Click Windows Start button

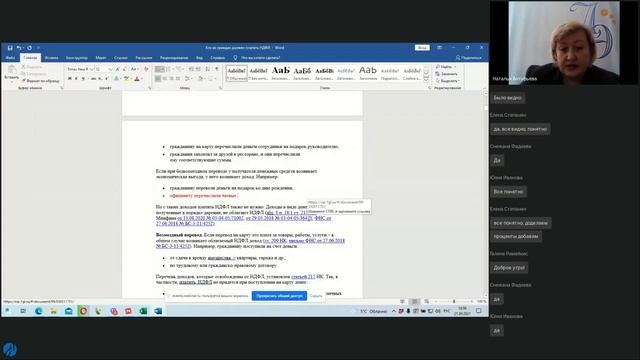coord(7,311)
